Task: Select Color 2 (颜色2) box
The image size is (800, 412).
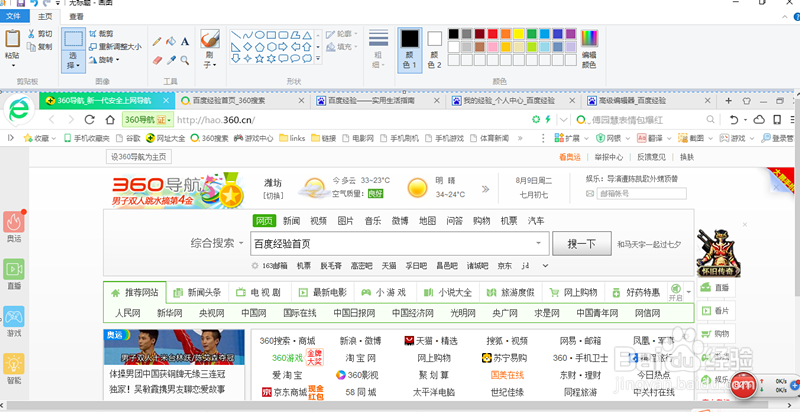Action: [435, 50]
